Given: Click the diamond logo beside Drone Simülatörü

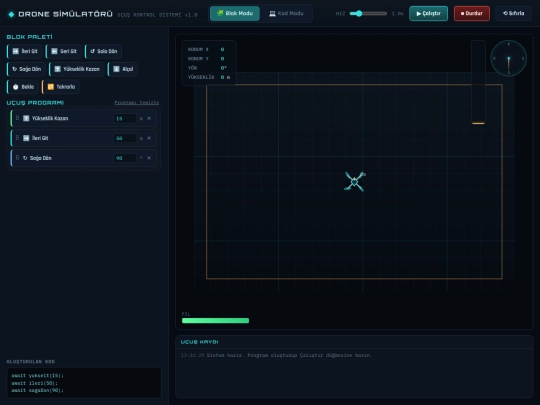Looking at the screenshot, I should tap(11, 14).
